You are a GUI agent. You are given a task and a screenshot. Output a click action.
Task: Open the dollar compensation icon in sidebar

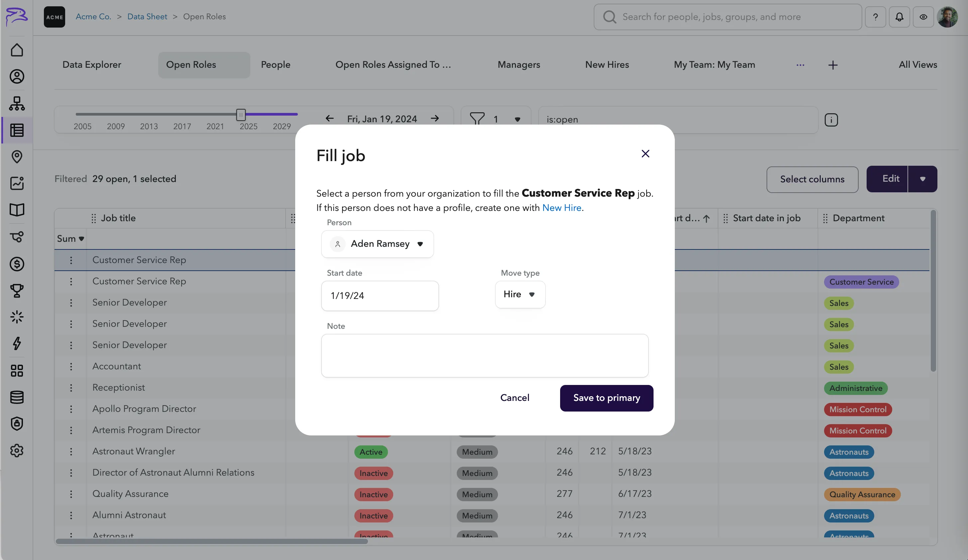(17, 264)
